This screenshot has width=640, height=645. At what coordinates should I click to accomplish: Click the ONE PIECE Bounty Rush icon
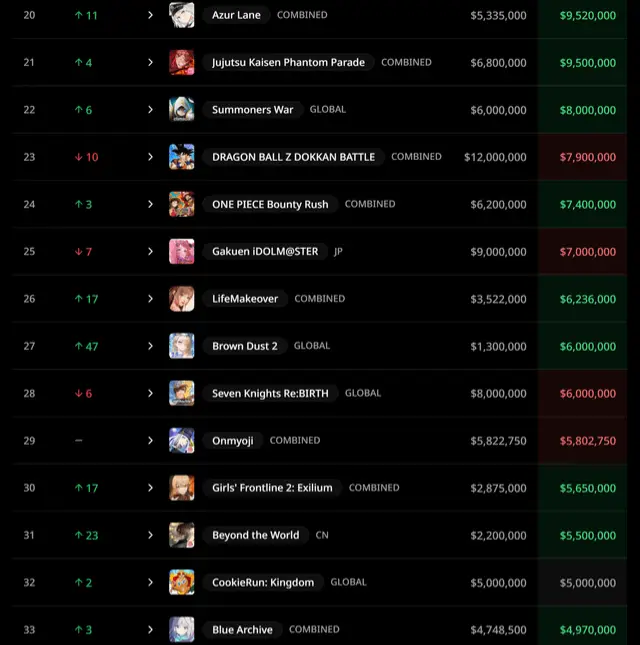click(x=182, y=204)
